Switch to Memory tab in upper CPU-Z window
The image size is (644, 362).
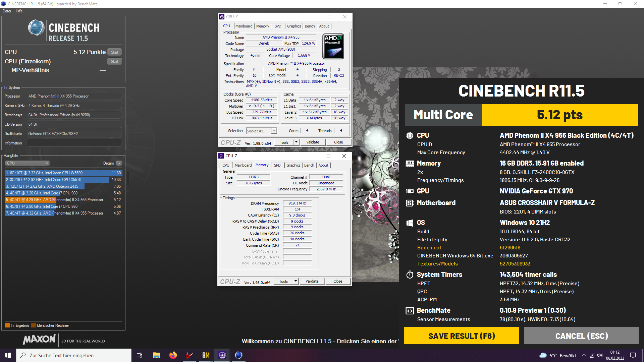point(263,26)
